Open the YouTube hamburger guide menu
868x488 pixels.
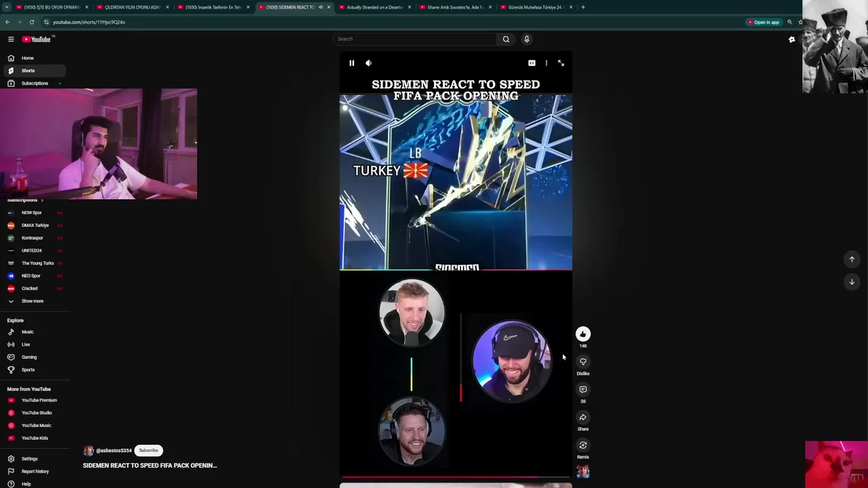tap(11, 39)
